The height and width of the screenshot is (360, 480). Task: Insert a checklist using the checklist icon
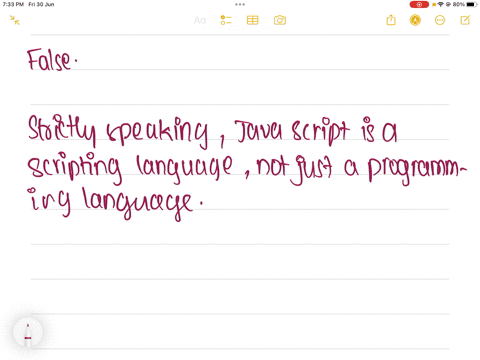pyautogui.click(x=226, y=20)
